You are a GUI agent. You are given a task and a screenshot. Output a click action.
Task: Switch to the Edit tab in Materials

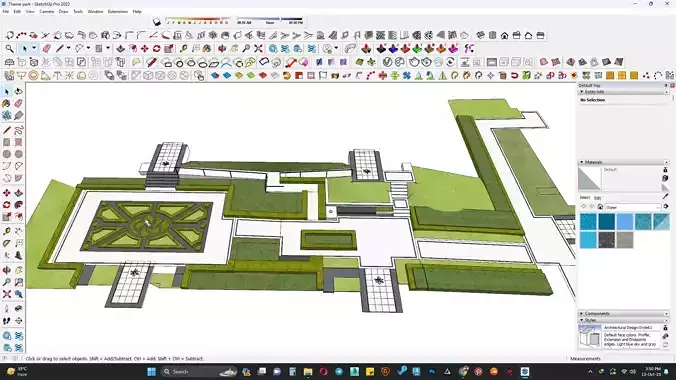coord(598,198)
